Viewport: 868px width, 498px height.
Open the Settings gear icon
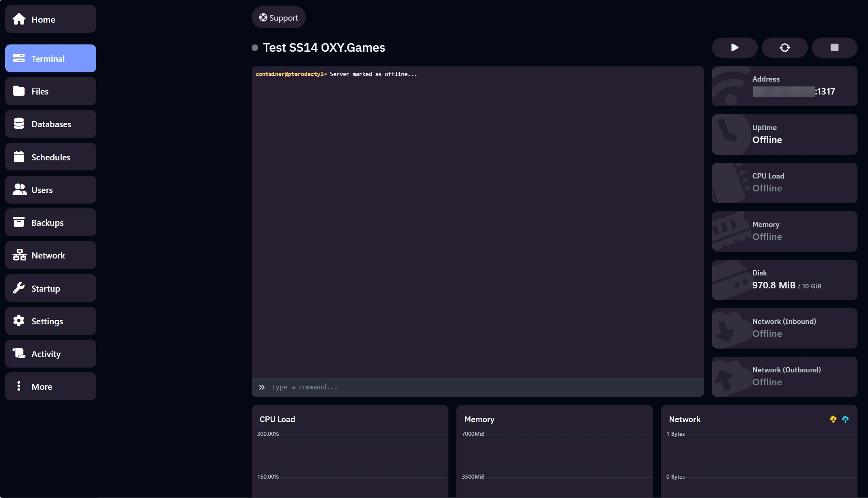point(19,321)
